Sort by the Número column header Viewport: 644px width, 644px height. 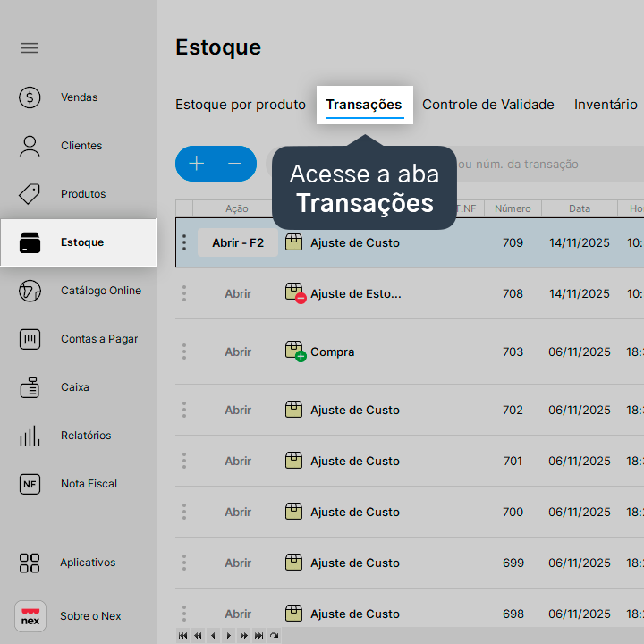click(x=513, y=208)
